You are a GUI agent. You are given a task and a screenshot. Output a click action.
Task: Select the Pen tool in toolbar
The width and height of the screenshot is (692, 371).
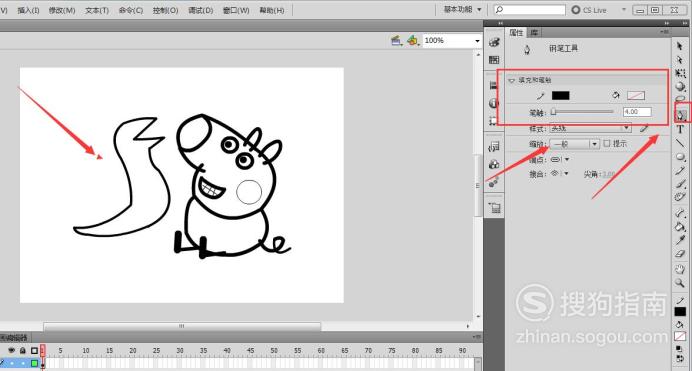[681, 115]
